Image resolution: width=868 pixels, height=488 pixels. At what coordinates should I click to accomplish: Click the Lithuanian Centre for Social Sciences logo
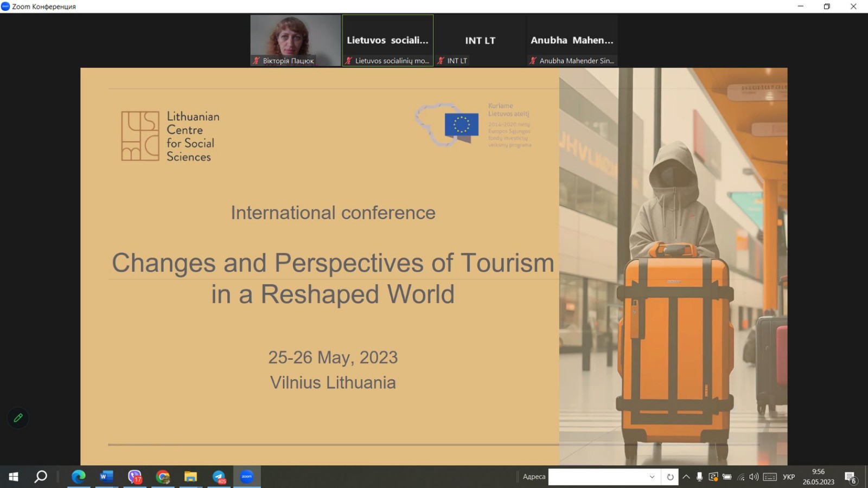170,136
